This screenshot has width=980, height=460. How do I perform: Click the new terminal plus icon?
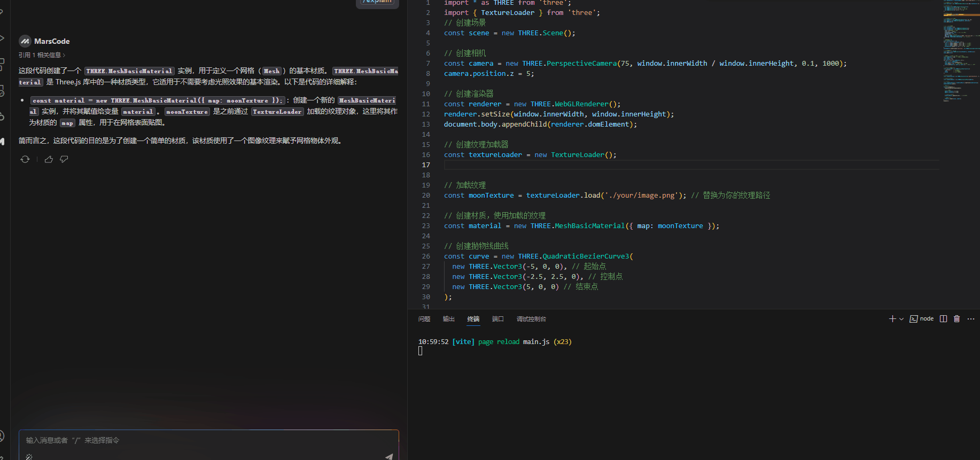point(892,319)
